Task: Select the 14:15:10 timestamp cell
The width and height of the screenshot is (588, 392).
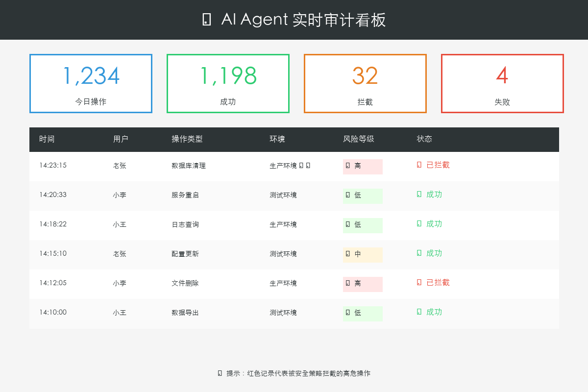Action: tap(53, 254)
